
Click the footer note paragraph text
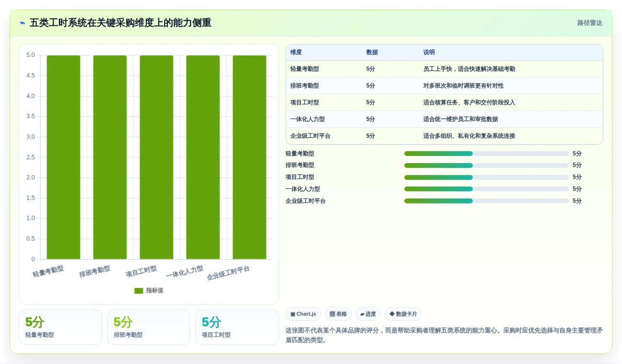point(444,335)
